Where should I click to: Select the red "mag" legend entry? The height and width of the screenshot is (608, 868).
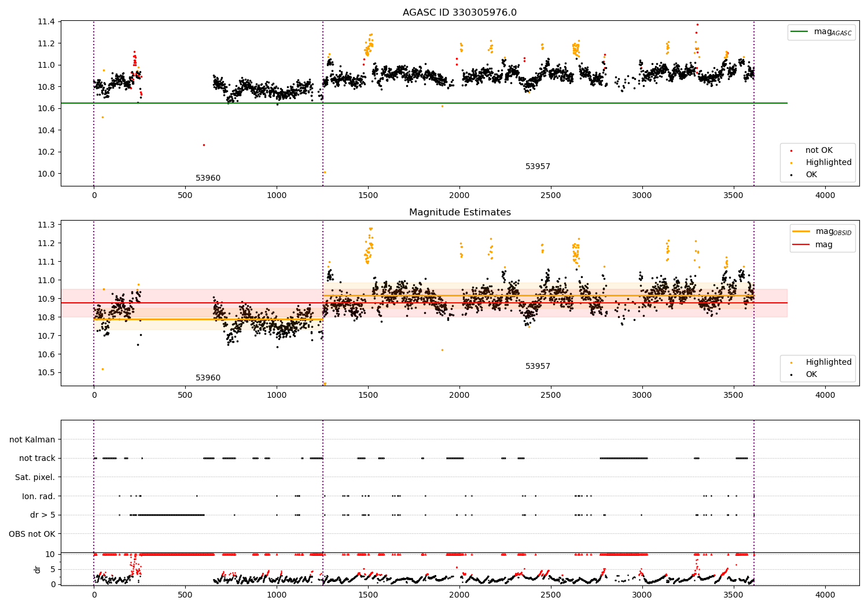[813, 244]
